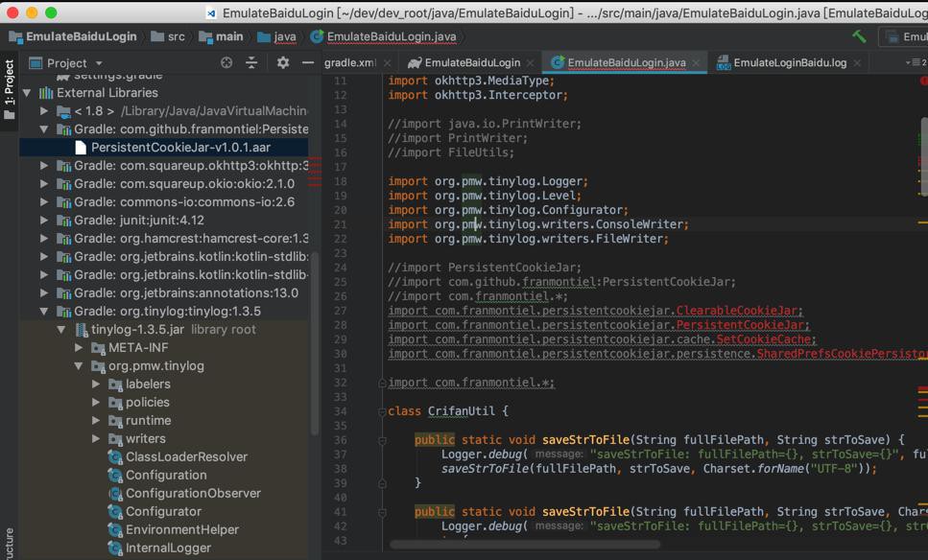
Task: Expand the writers package folder
Action: click(x=96, y=438)
